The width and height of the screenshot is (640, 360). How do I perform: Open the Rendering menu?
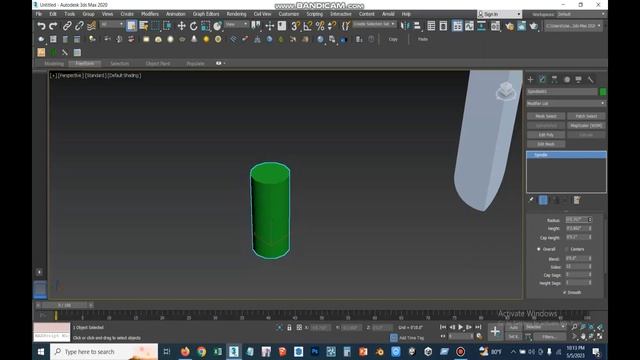pyautogui.click(x=236, y=14)
